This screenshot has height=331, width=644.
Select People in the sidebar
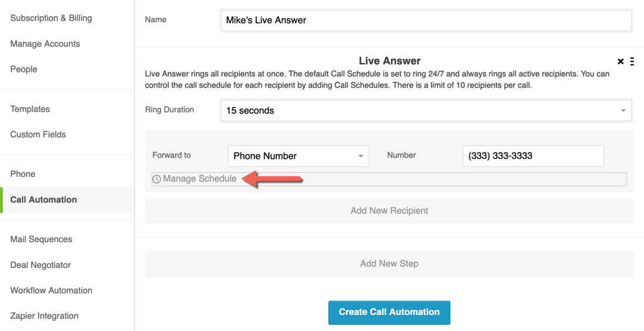(24, 69)
